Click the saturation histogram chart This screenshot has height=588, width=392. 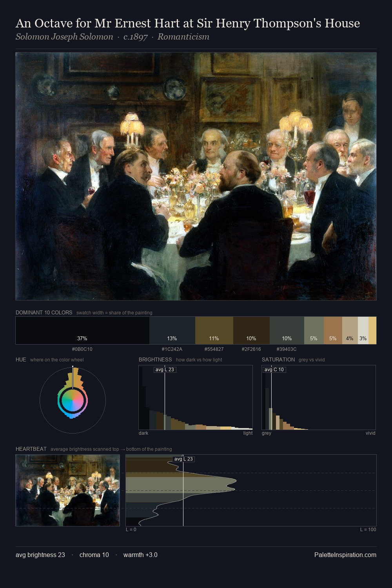point(319,397)
